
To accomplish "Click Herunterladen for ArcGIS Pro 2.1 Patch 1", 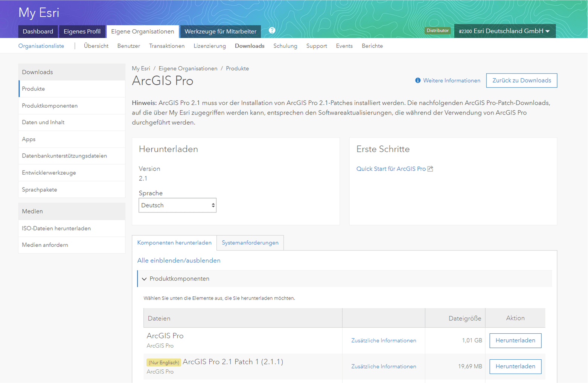I will [515, 366].
